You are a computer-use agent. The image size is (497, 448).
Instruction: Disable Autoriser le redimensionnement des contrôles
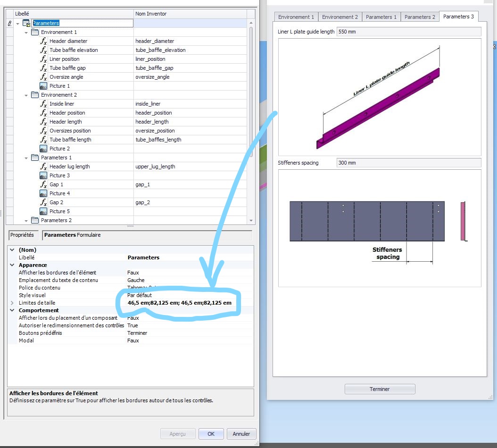point(133,325)
